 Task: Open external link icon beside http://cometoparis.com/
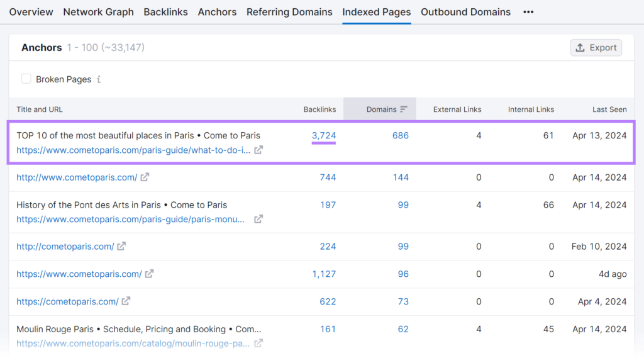pos(121,246)
